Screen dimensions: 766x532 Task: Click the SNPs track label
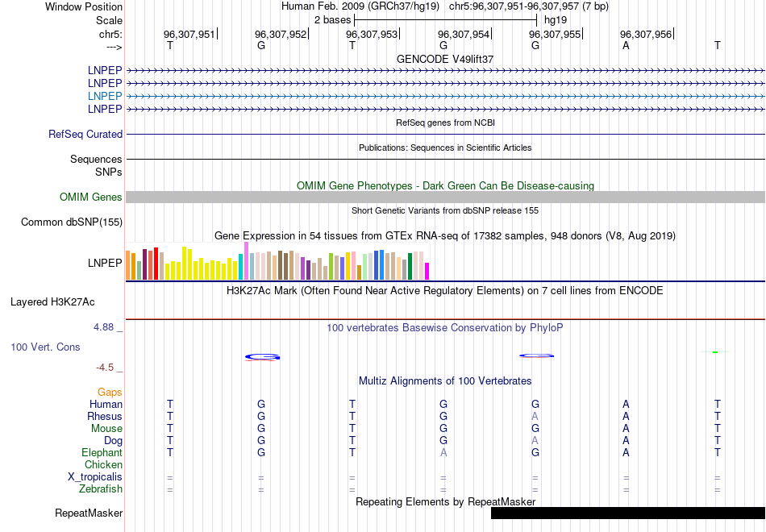tap(109, 172)
